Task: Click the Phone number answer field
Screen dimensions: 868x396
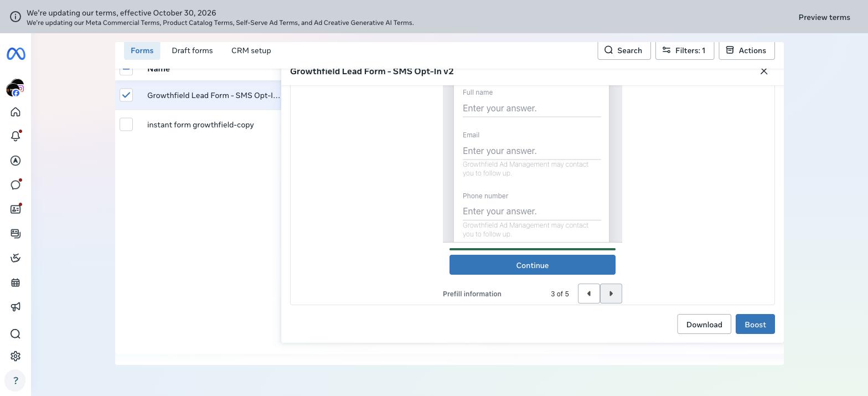Action: tap(532, 211)
